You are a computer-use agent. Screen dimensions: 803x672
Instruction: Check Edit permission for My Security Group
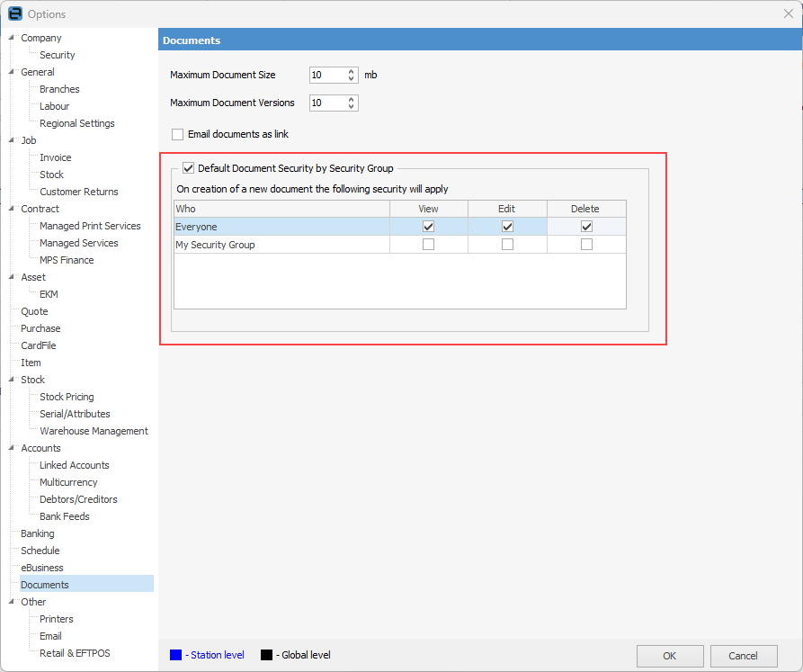[507, 245]
